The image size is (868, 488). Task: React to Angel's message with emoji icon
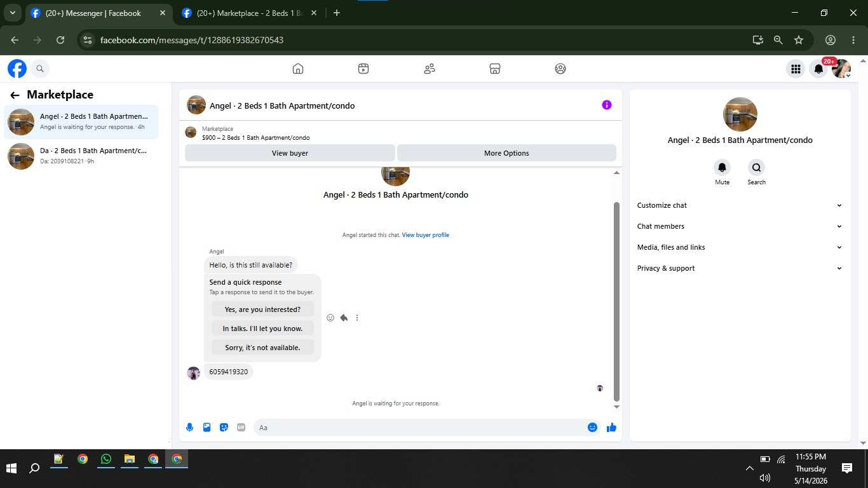tap(330, 318)
